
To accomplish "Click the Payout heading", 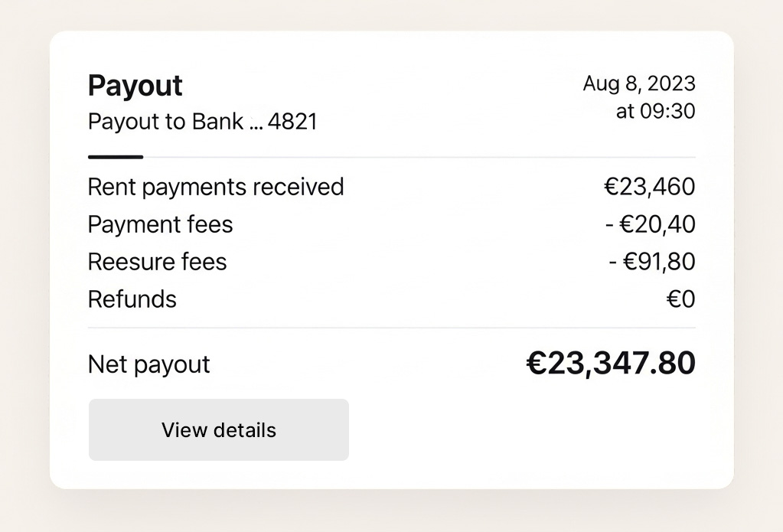I will point(134,86).
